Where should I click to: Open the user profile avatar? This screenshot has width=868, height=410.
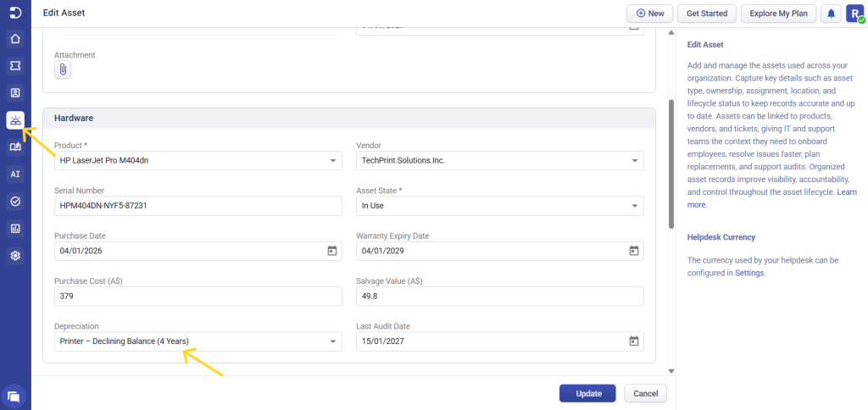coord(854,14)
